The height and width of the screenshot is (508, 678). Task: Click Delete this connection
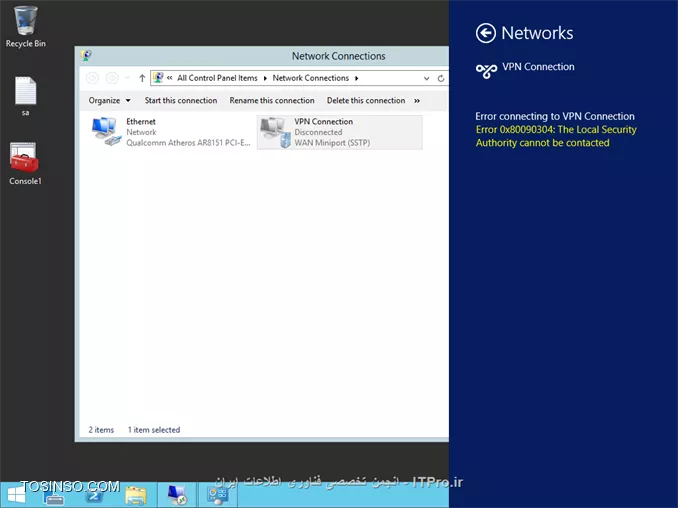pyautogui.click(x=366, y=100)
